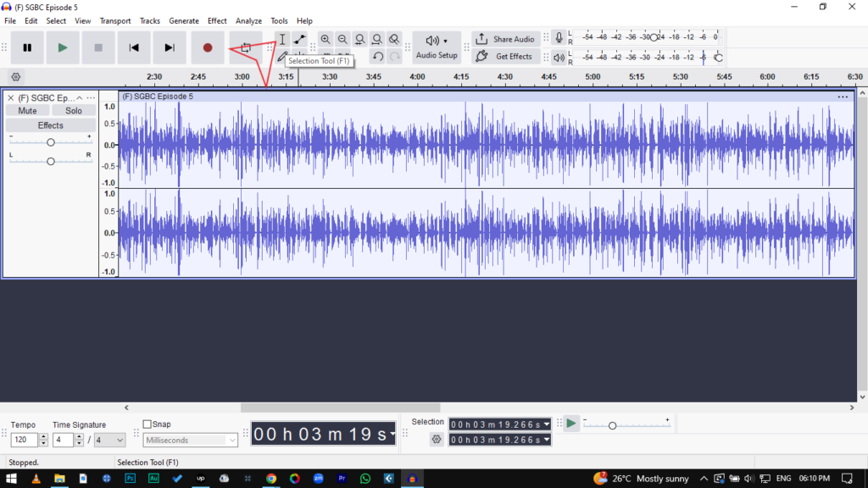
Task: Solo the SGBC Episode 5 track
Action: 74,111
